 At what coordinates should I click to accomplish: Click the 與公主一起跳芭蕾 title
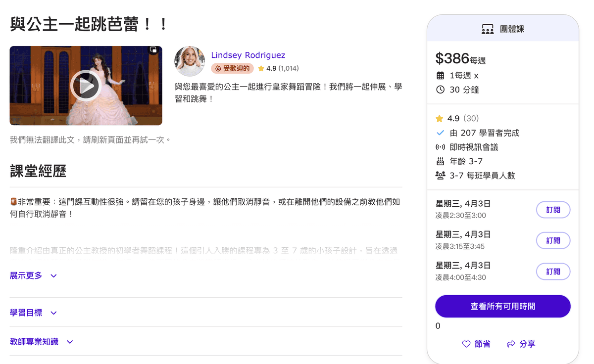[x=89, y=24]
